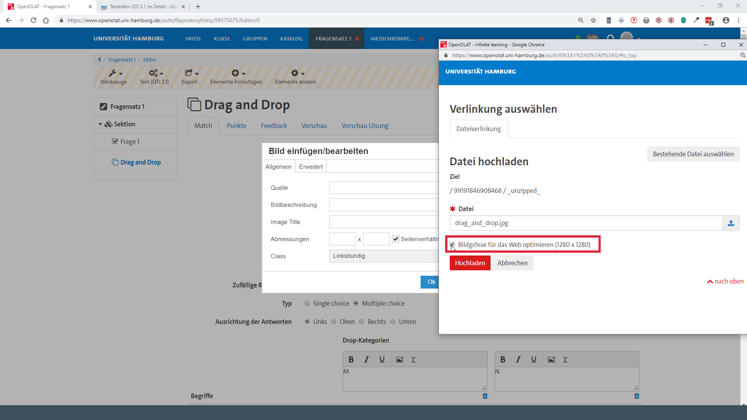Insert formula sigma icon in N category editor
This screenshot has width=747, height=420.
565,360
